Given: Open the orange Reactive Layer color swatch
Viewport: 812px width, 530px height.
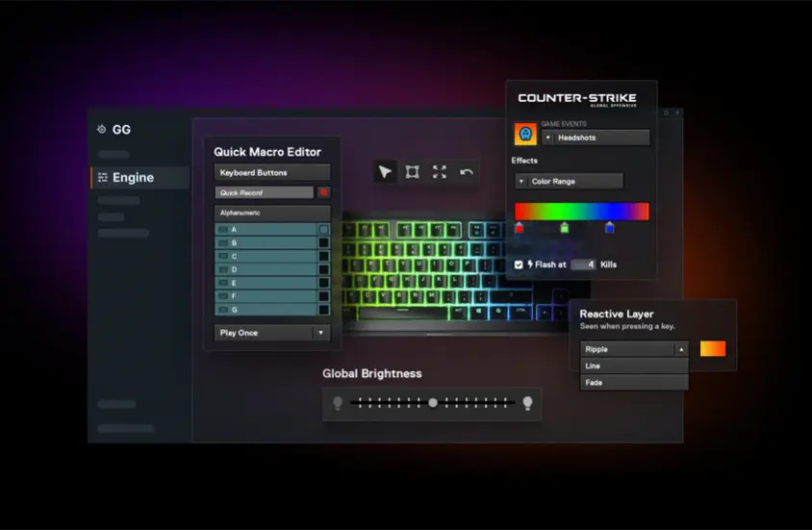Looking at the screenshot, I should [713, 349].
